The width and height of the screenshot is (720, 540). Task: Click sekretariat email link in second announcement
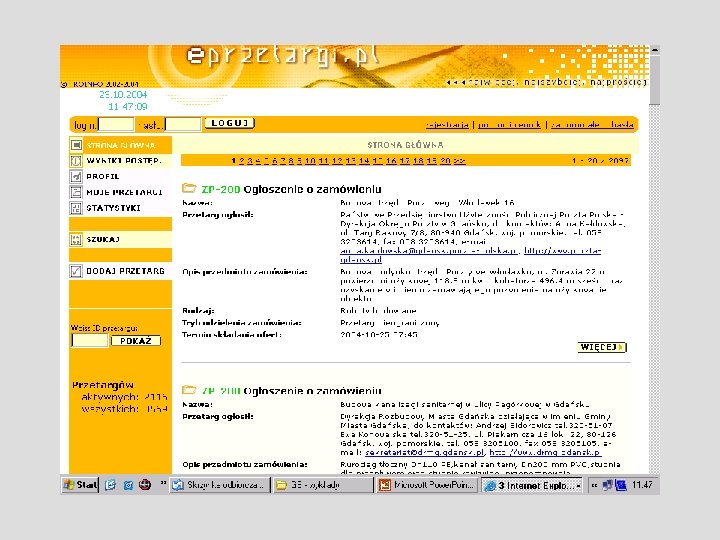pyautogui.click(x=425, y=452)
